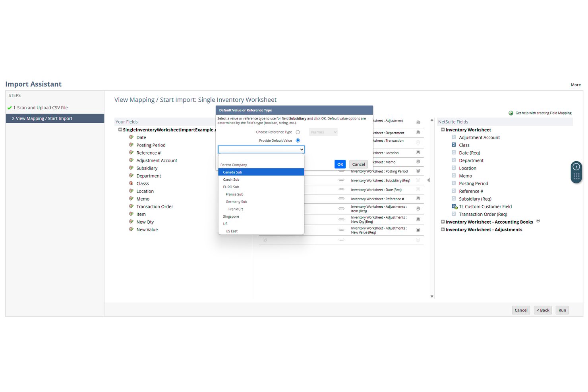Remove the Adjustments New Value mapping row

pyautogui.click(x=418, y=230)
